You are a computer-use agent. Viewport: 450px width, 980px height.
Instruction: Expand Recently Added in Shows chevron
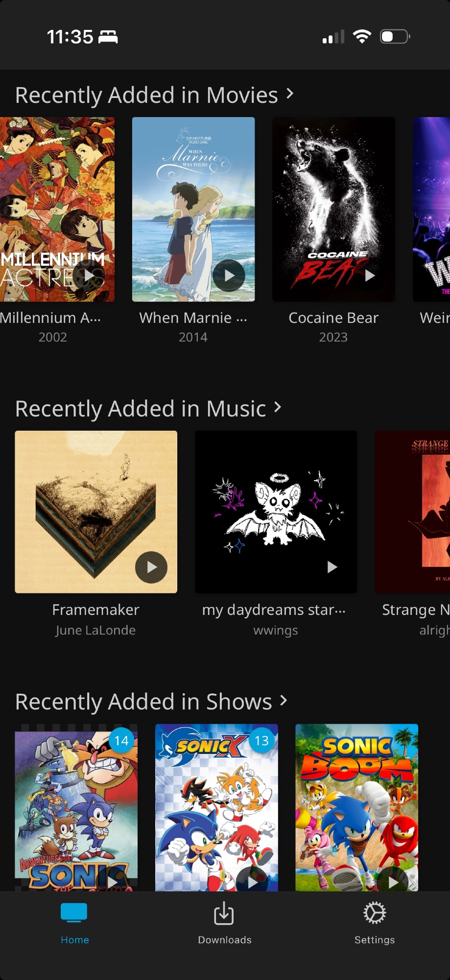click(284, 700)
